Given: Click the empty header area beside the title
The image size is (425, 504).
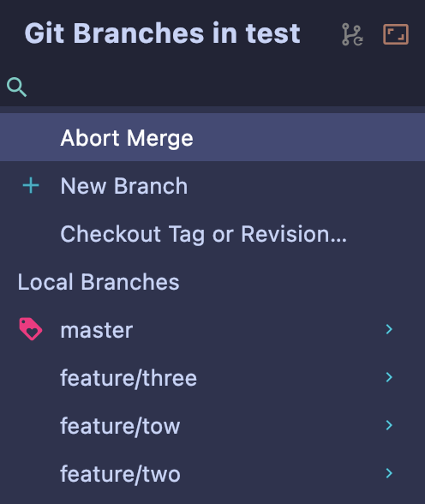Looking at the screenshot, I should [320, 33].
